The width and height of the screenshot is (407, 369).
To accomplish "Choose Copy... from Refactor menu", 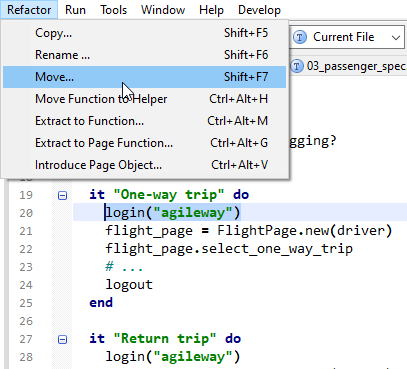I will [x=145, y=33].
